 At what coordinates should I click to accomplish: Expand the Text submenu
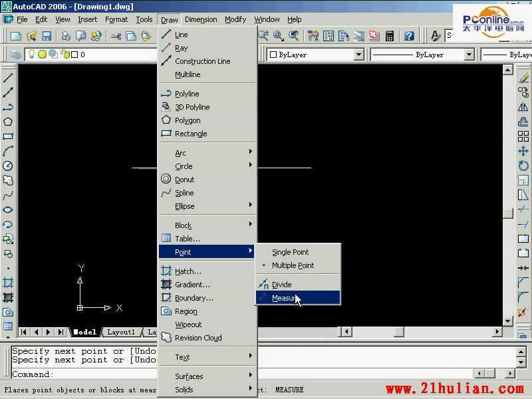pos(207,357)
